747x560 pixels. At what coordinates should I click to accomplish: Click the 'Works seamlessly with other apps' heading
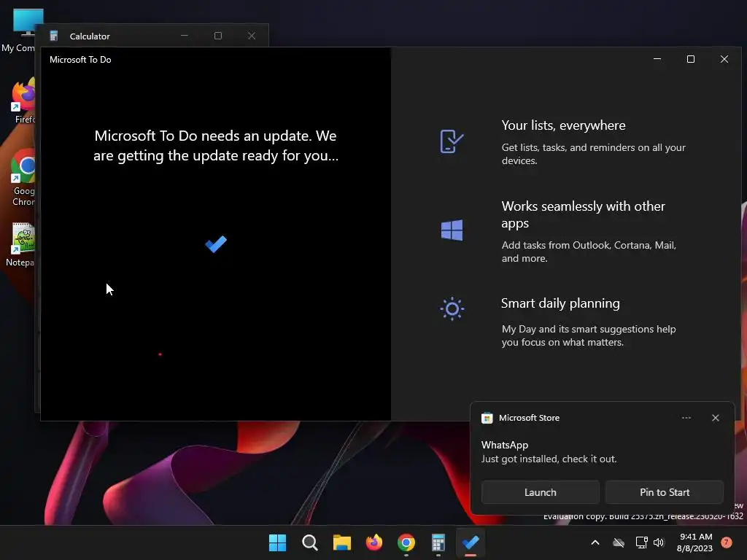pyautogui.click(x=583, y=214)
